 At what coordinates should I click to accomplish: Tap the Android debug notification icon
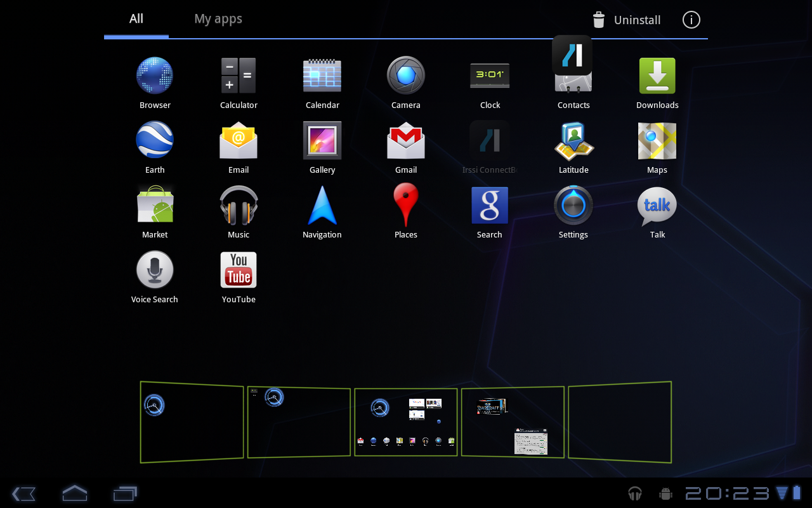click(665, 493)
